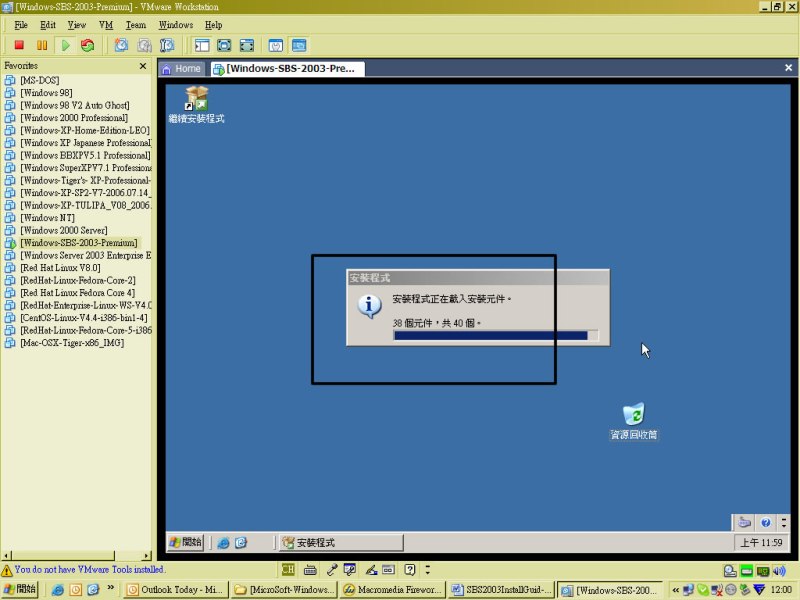Click the guest clock 上午 11:59
This screenshot has height=600, width=800.
(x=761, y=542)
